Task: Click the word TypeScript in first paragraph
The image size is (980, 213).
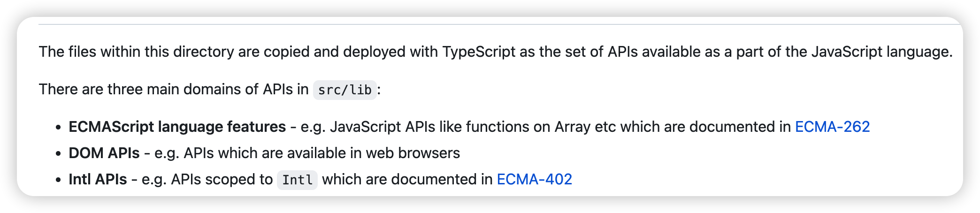Action: tap(479, 52)
